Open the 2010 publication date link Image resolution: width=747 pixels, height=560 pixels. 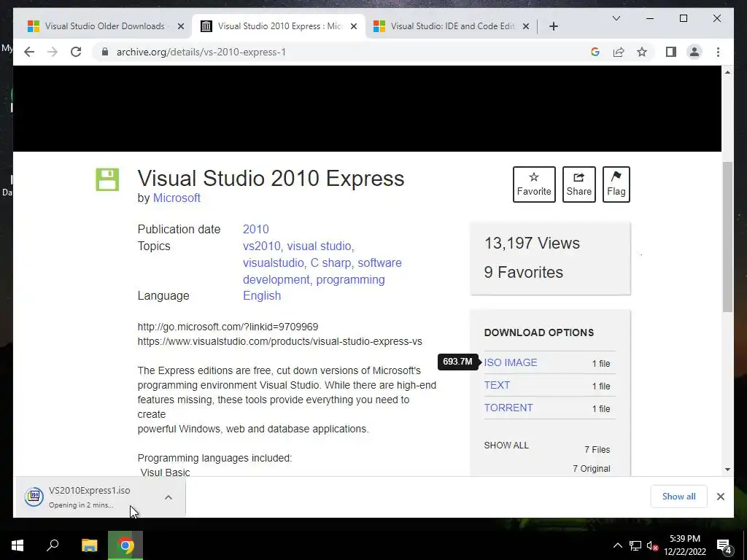click(256, 229)
